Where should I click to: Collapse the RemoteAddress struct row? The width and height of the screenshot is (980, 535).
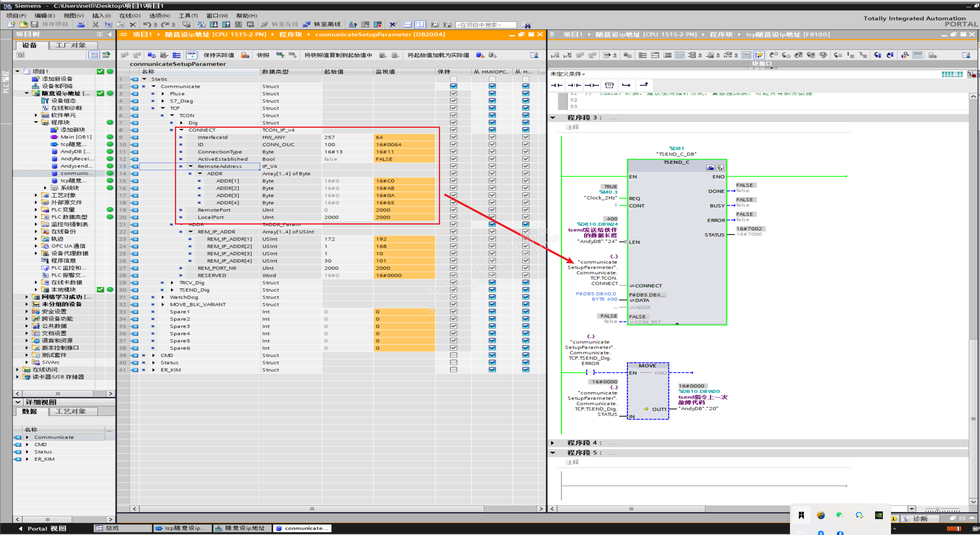[x=191, y=166]
